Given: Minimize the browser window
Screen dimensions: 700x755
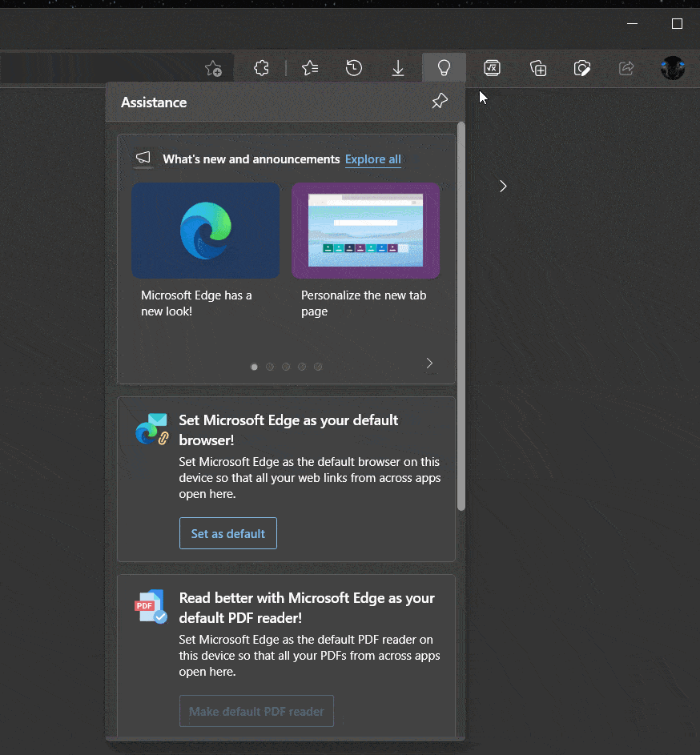Looking at the screenshot, I should (632, 23).
